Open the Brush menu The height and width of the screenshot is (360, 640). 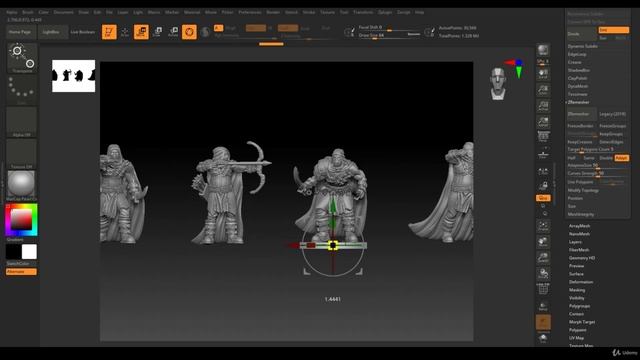[28, 12]
